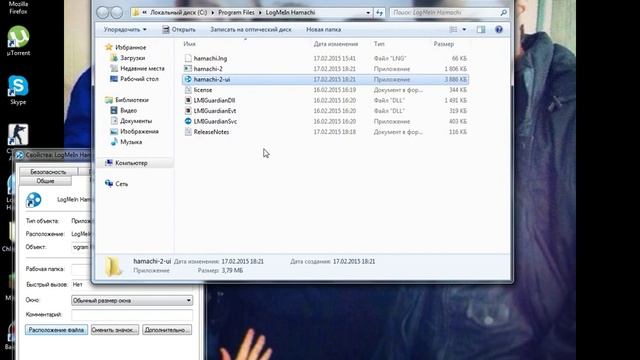Focus the Комментарий field in Properties
This screenshot has height=360, width=640.
coord(132,315)
